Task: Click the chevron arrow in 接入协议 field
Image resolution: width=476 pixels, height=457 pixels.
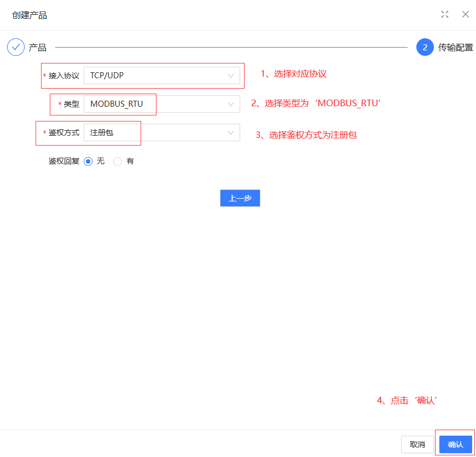Action: pyautogui.click(x=231, y=76)
